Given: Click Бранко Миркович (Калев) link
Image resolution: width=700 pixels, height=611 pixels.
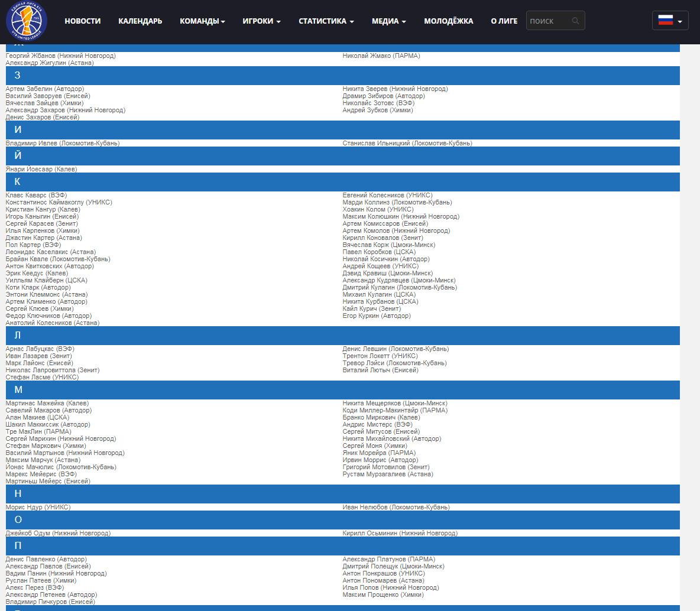Looking at the screenshot, I should (381, 417).
